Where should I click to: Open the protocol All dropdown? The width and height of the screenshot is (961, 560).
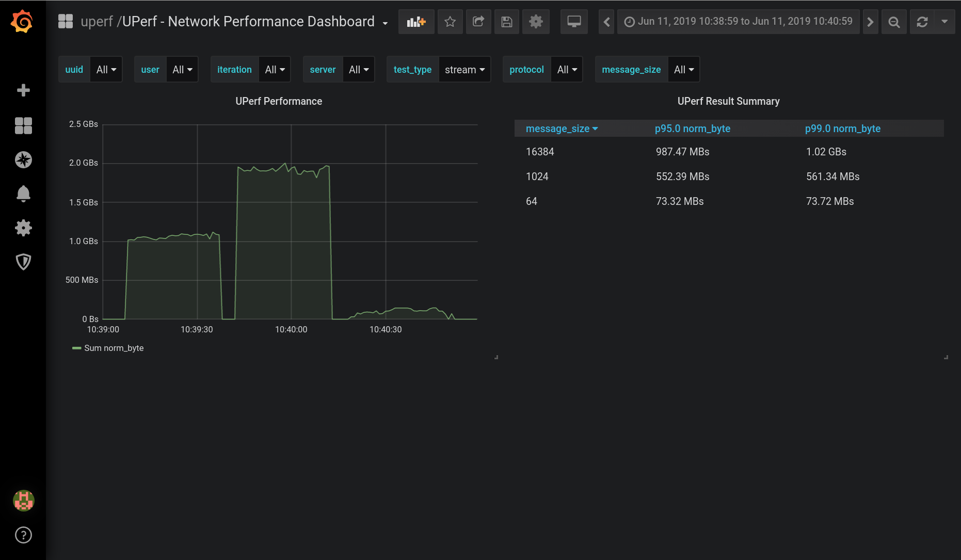tap(567, 70)
